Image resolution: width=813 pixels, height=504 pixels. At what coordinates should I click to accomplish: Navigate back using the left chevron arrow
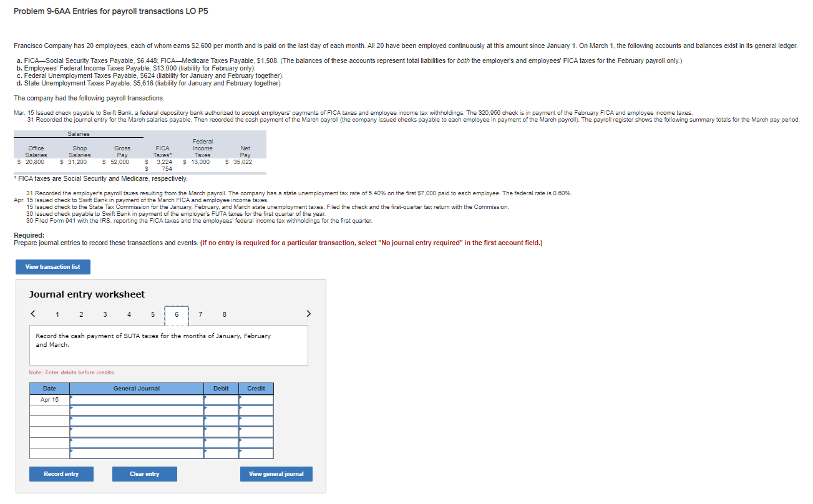point(33,314)
